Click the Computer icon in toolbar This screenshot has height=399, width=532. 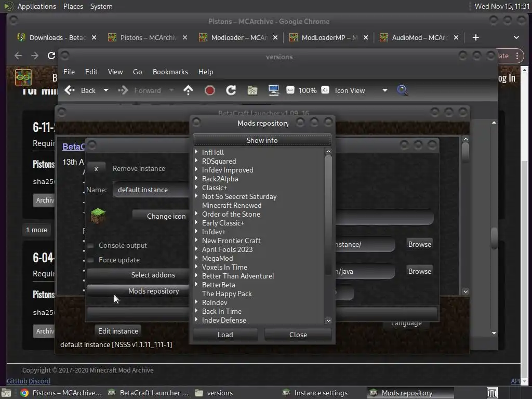point(274,90)
